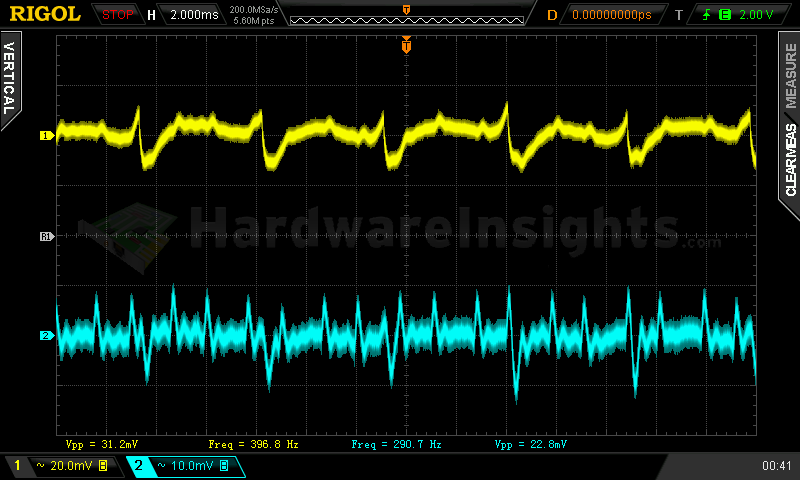Click the R1 reference waveform marker
The image size is (800, 480).
point(45,236)
